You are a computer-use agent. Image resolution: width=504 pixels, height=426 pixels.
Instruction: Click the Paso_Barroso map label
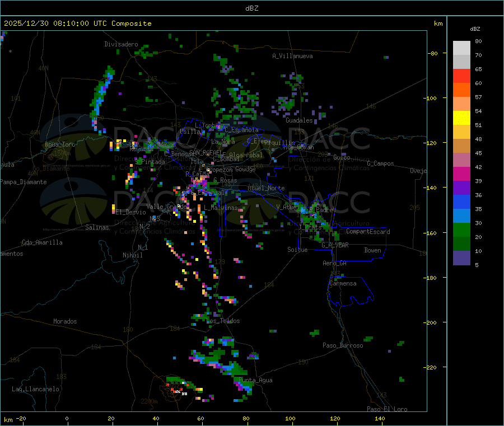(343, 345)
